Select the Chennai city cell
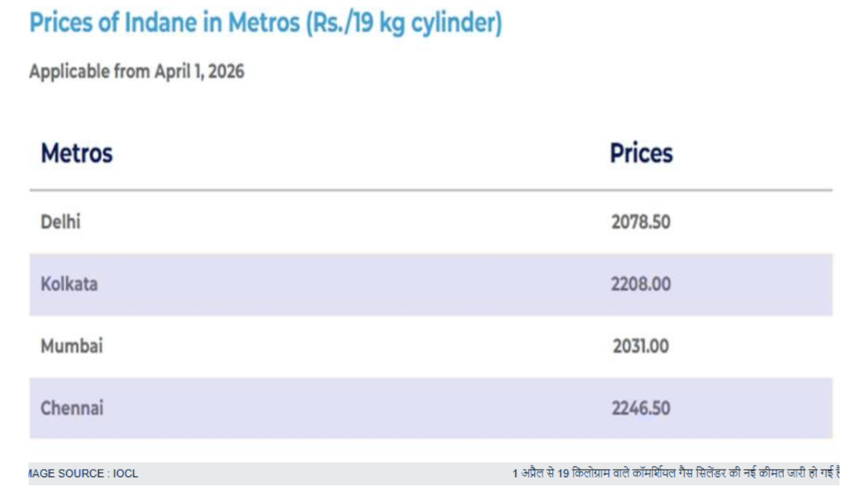This screenshot has width=868, height=488. (72, 408)
